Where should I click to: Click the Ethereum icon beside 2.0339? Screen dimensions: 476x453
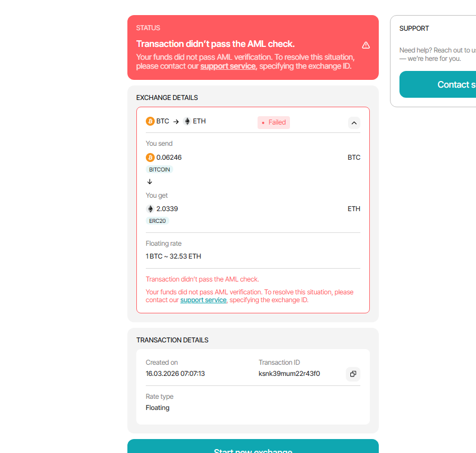(x=150, y=209)
